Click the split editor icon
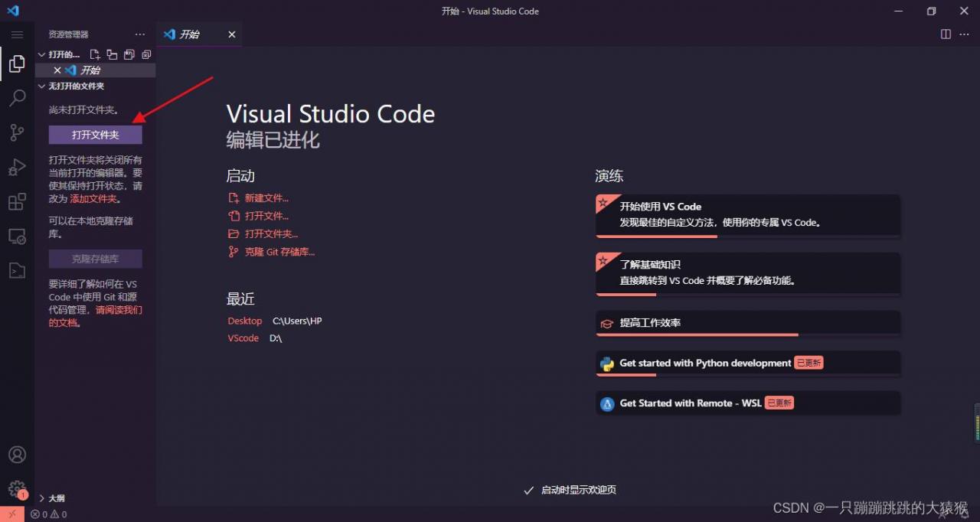 coord(946,34)
